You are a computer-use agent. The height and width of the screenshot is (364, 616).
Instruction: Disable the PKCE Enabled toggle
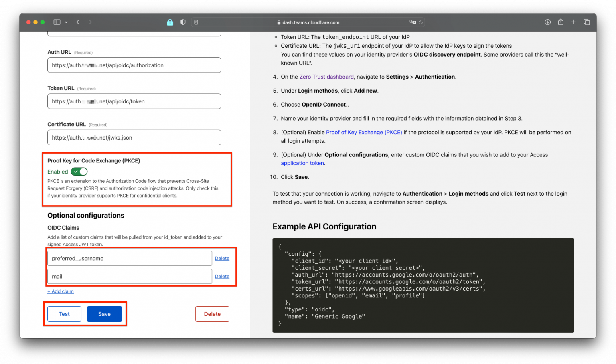click(x=79, y=171)
